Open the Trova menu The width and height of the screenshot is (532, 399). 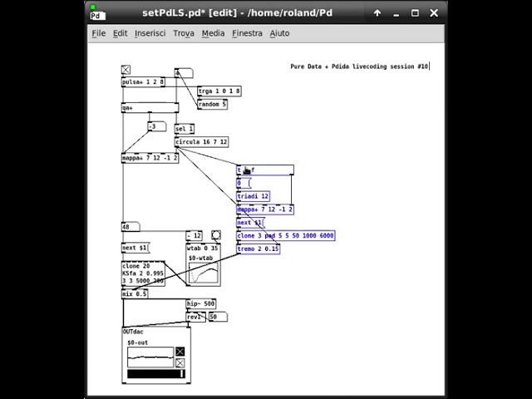184,33
